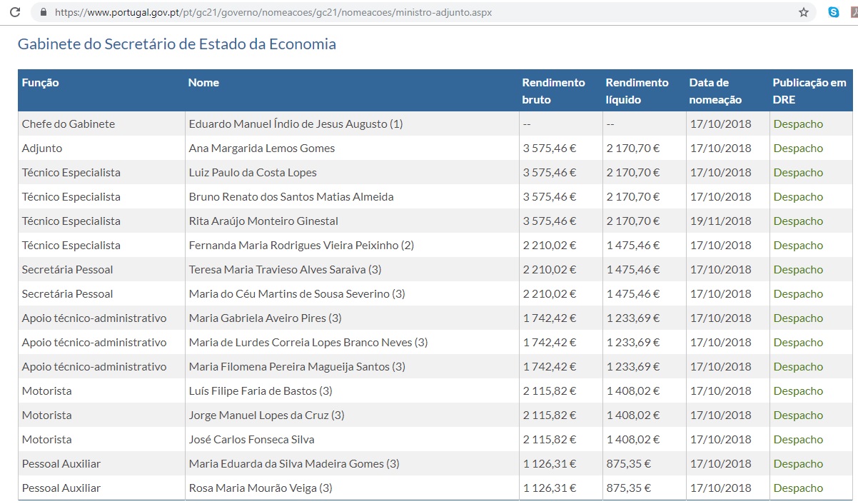Click the padlock site security icon
This screenshot has width=858, height=504.
44,12
